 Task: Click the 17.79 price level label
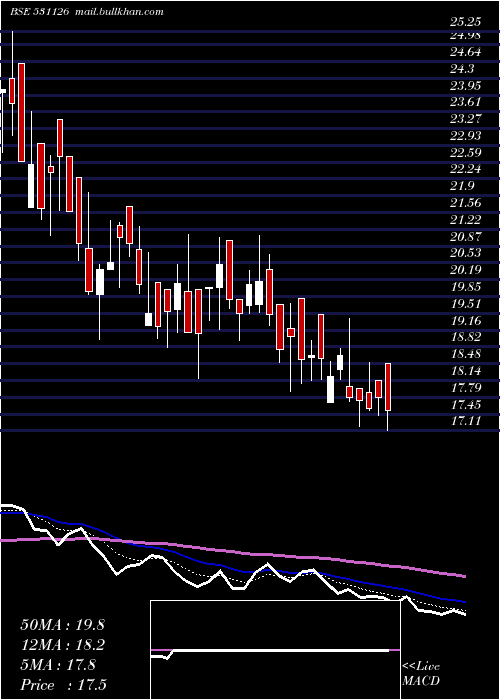point(467,388)
